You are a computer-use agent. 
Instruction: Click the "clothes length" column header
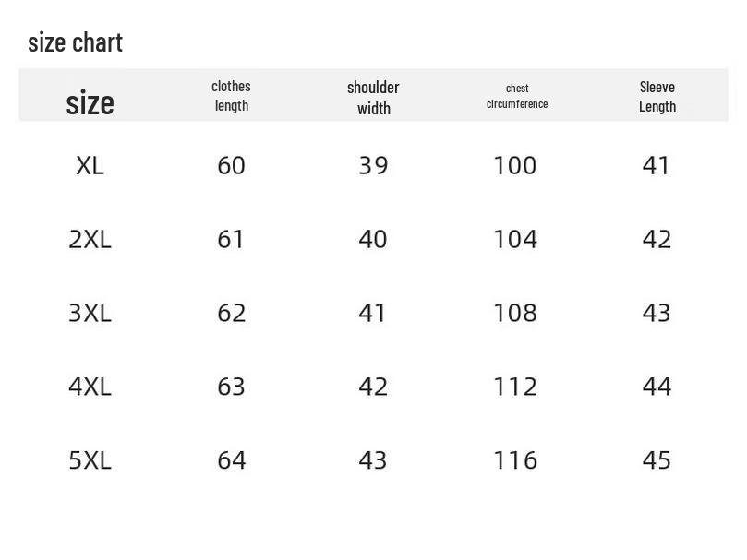coord(231,96)
